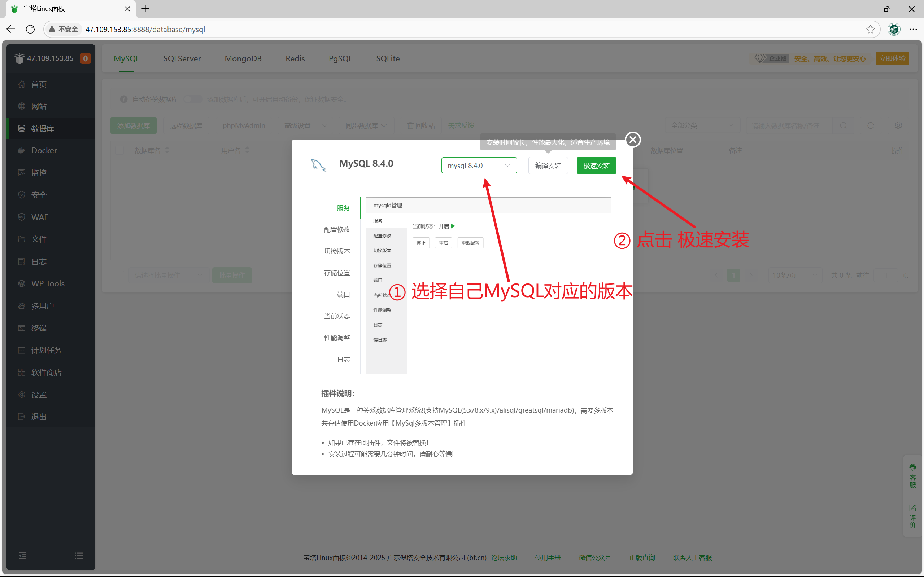Screen dimensions: 924x577
Task: Open the database list settings gear icon
Action: [898, 125]
